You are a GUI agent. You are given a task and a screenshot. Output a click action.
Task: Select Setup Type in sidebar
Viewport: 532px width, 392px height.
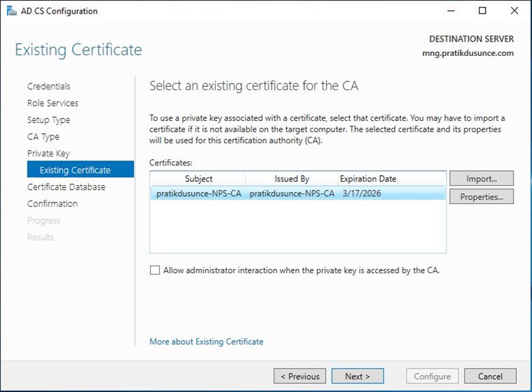[x=48, y=120]
